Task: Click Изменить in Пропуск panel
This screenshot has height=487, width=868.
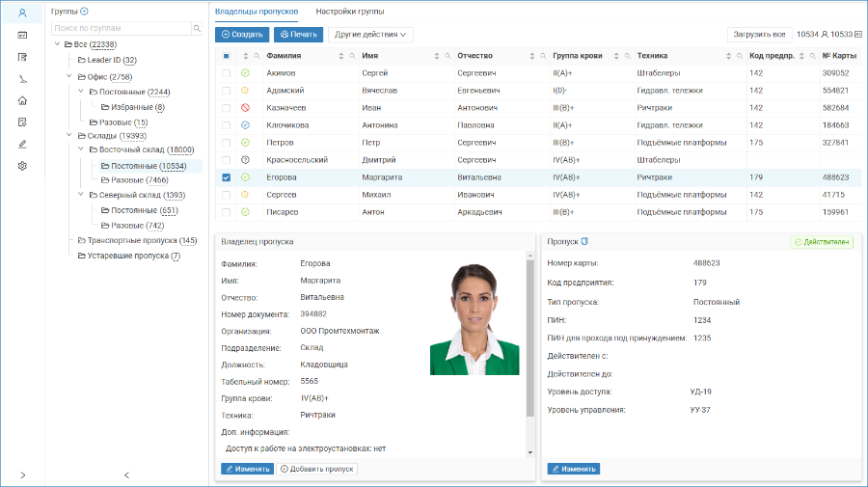Action: coord(574,469)
